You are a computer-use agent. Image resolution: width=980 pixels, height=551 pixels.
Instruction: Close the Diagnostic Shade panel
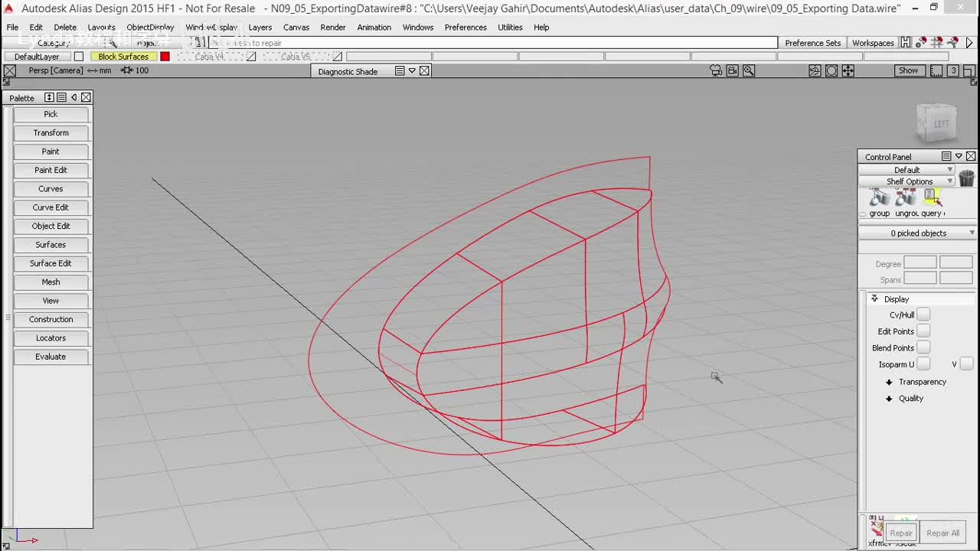pos(424,70)
